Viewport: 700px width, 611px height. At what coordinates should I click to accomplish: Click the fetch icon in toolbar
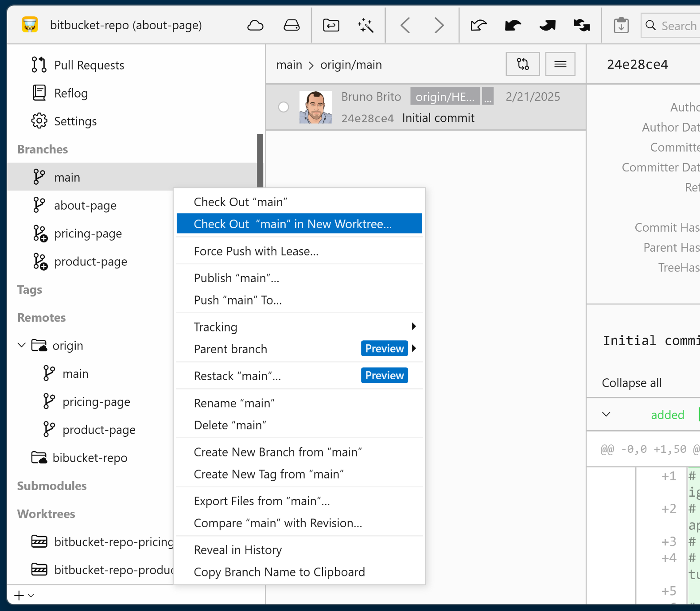pos(478,26)
